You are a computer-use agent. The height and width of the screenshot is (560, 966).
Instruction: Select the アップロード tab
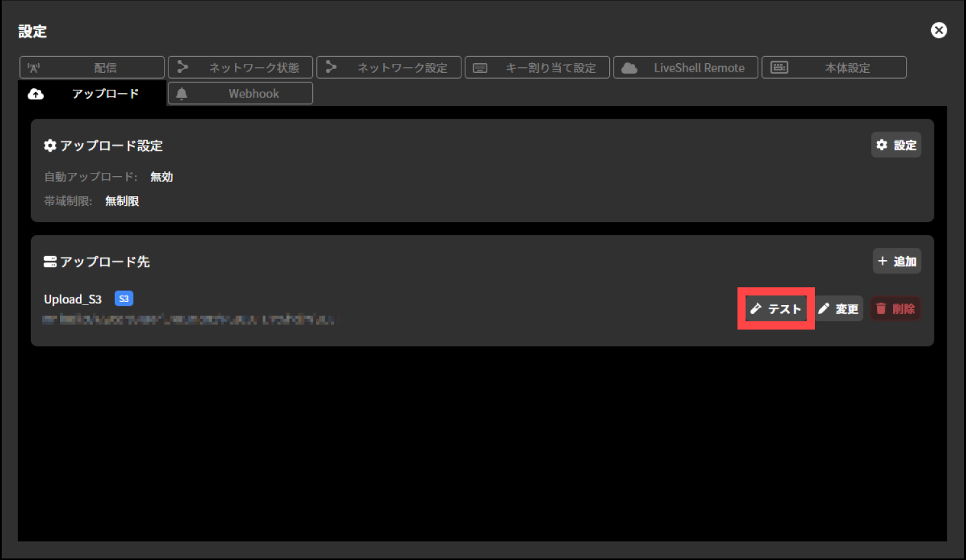92,94
